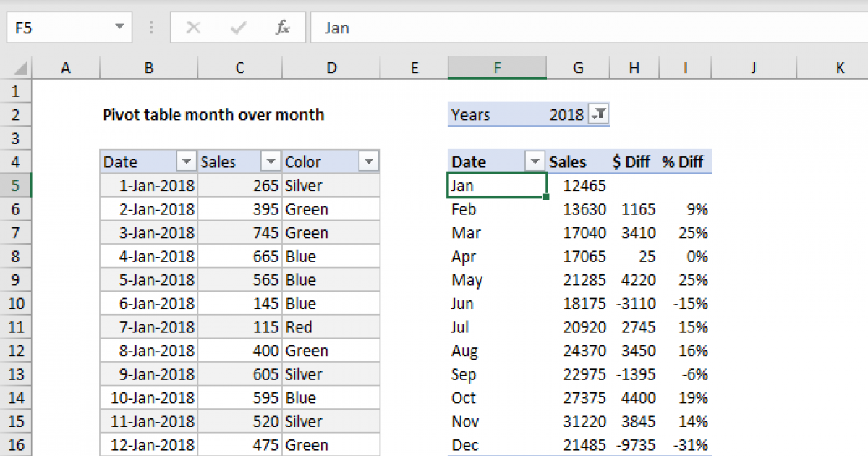Image resolution: width=868 pixels, height=456 pixels.
Task: Select column E header
Action: (414, 68)
